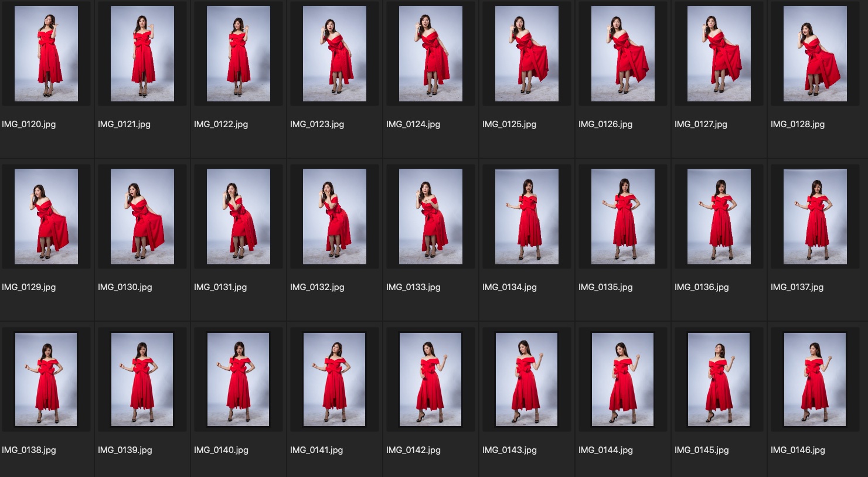Pick the IMG_0138.jpg photo thumbnail

coord(46,380)
